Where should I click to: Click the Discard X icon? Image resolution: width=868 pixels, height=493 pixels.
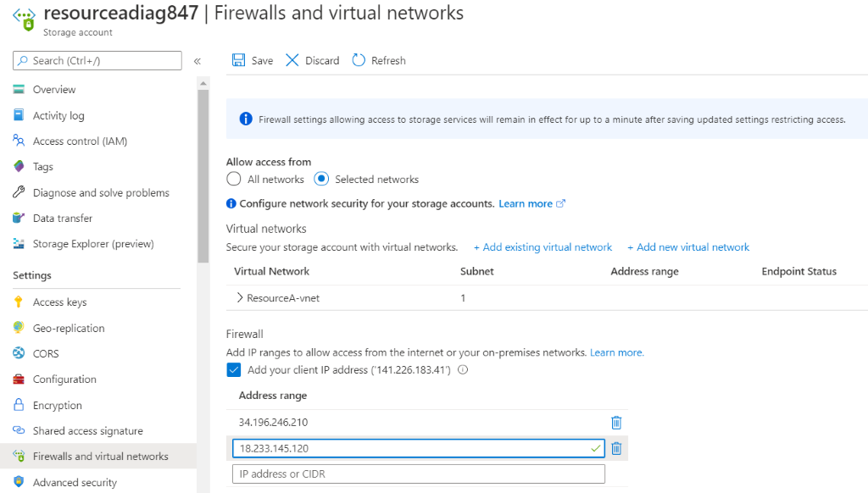[x=292, y=60]
